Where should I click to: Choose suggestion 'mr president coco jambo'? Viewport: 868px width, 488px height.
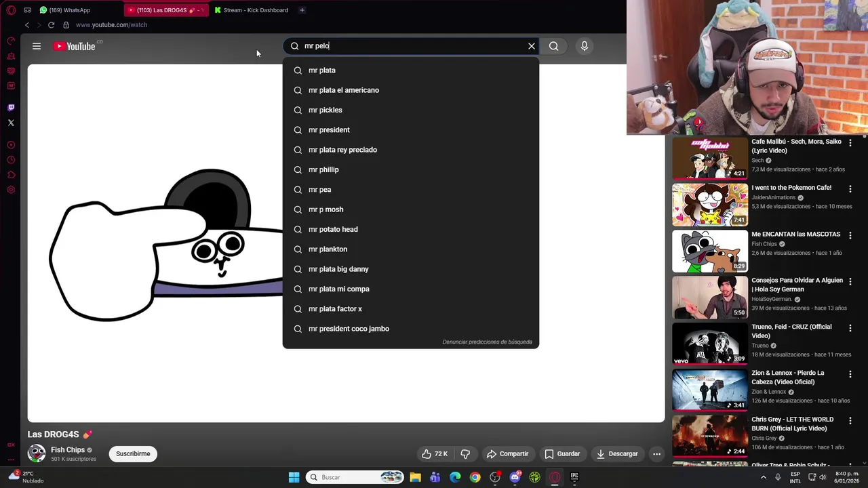pyautogui.click(x=411, y=329)
